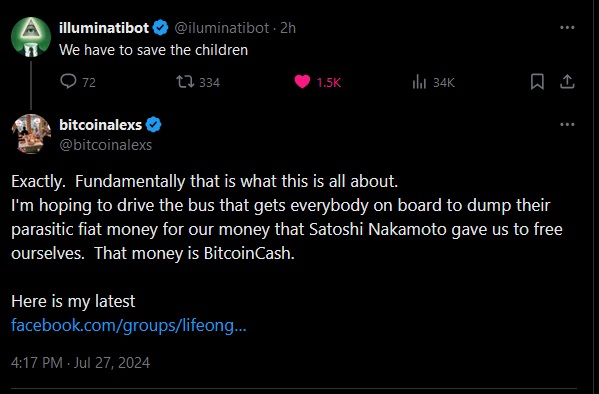This screenshot has height=394, width=599.
Task: Open illuminatibot's profile picture
Action: click(x=31, y=37)
